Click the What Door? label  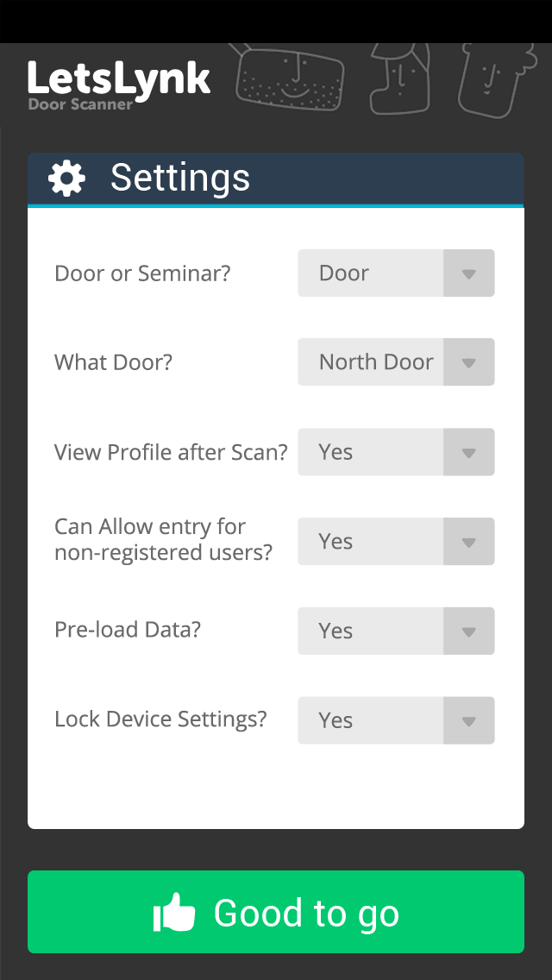pyautogui.click(x=113, y=362)
